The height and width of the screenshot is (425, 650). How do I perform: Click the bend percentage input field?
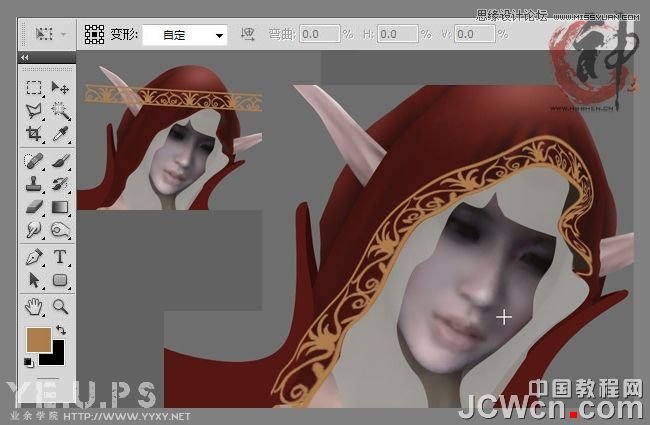pos(319,34)
